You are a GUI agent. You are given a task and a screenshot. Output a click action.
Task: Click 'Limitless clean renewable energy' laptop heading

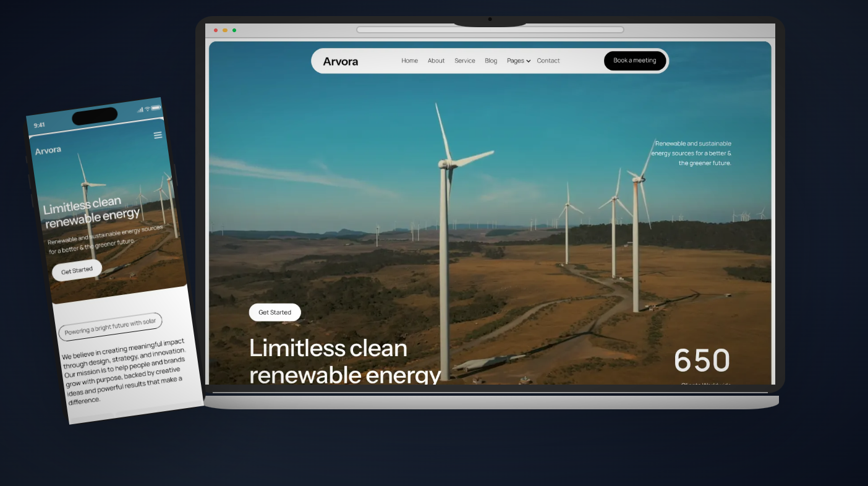[345, 361]
